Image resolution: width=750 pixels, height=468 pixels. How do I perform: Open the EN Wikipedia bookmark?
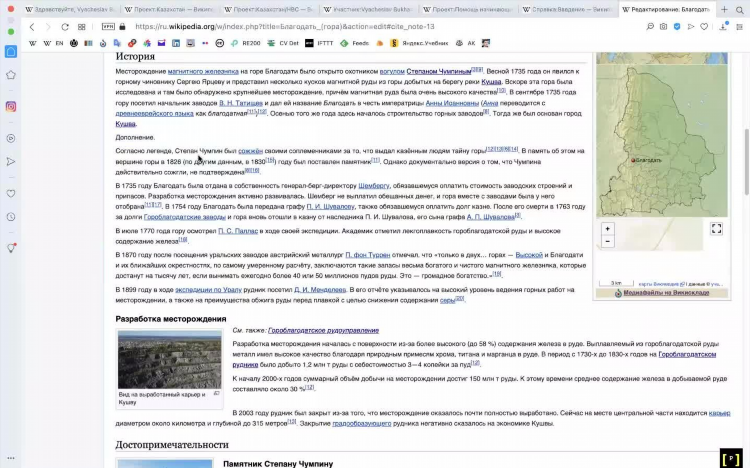(x=53, y=43)
